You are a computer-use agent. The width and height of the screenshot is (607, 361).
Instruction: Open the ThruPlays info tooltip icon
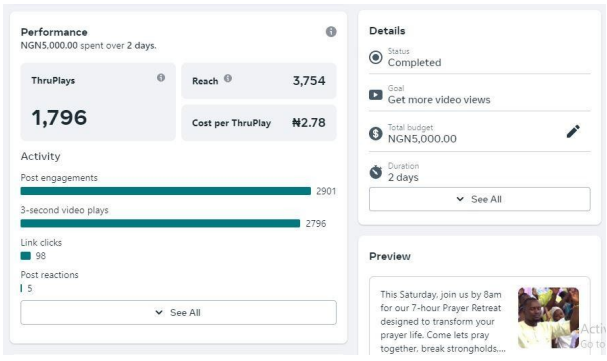[161, 78]
